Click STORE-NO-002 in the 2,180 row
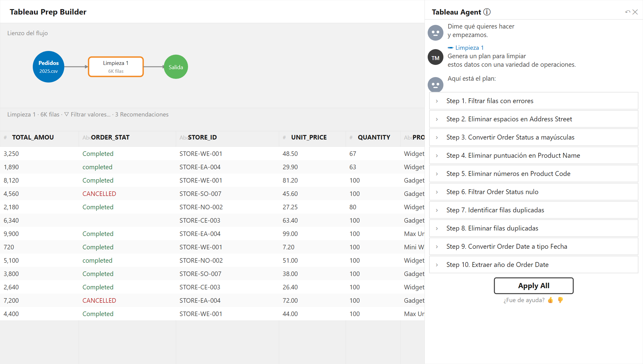Image resolution: width=643 pixels, height=364 pixels. pyautogui.click(x=201, y=207)
